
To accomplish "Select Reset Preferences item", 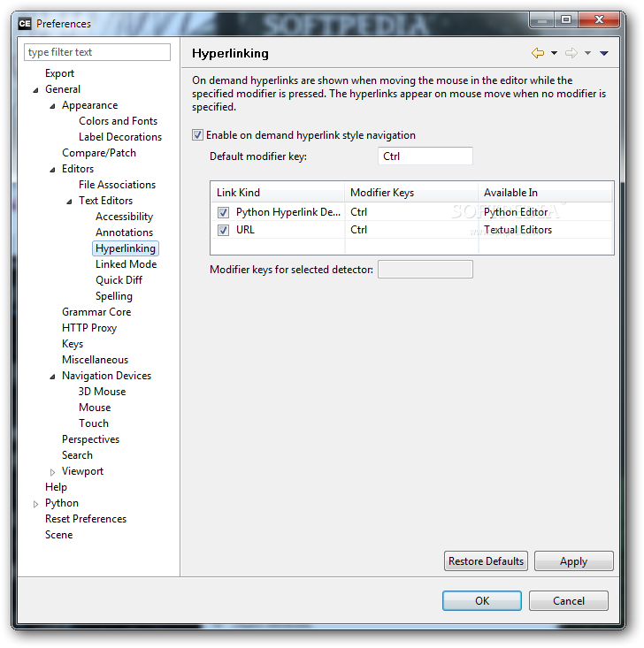I will pos(86,519).
